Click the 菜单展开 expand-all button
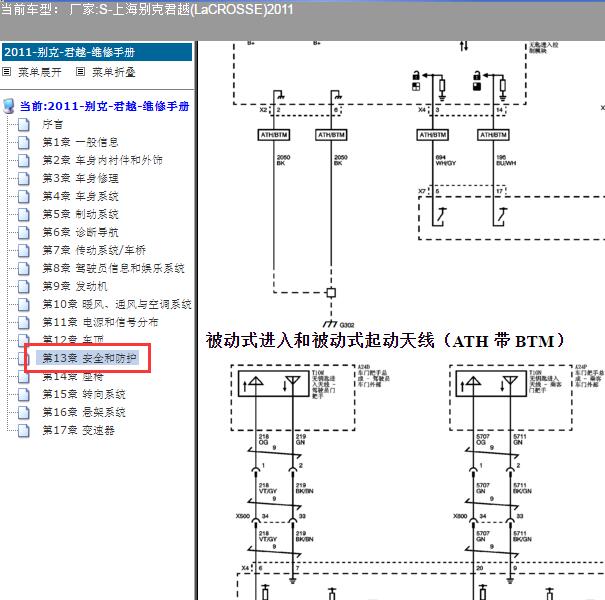The width and height of the screenshot is (605, 600). tap(39, 72)
